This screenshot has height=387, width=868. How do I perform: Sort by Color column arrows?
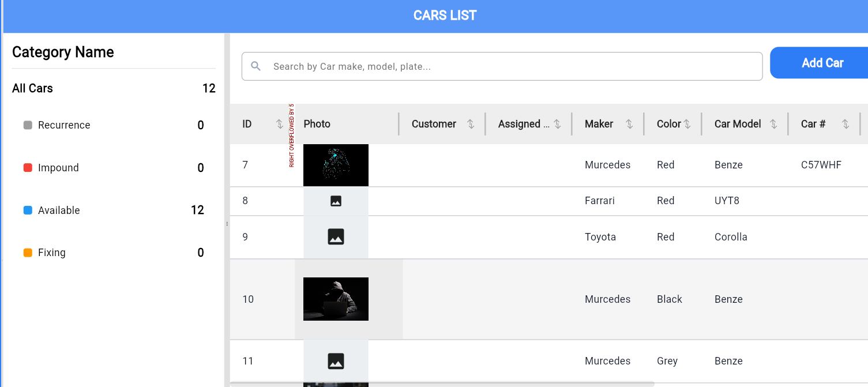(x=687, y=124)
